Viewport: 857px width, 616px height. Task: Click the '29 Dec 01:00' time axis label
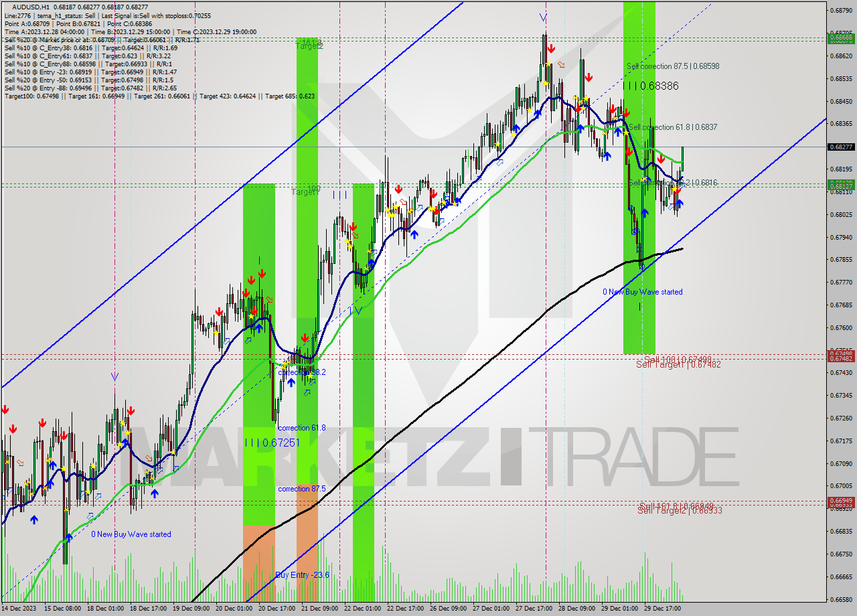(x=620, y=609)
